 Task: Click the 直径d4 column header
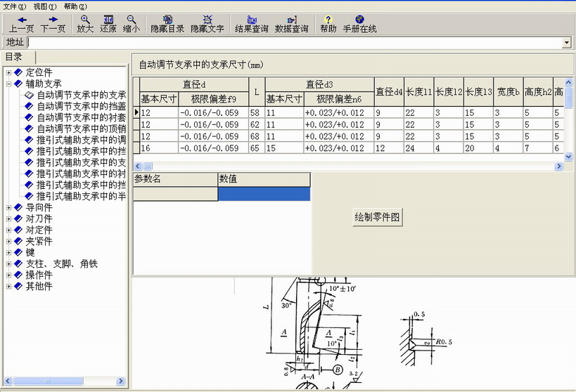389,92
